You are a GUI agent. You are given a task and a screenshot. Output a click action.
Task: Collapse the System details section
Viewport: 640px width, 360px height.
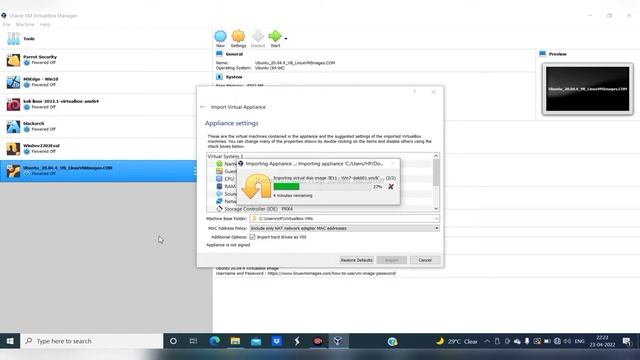click(x=233, y=77)
